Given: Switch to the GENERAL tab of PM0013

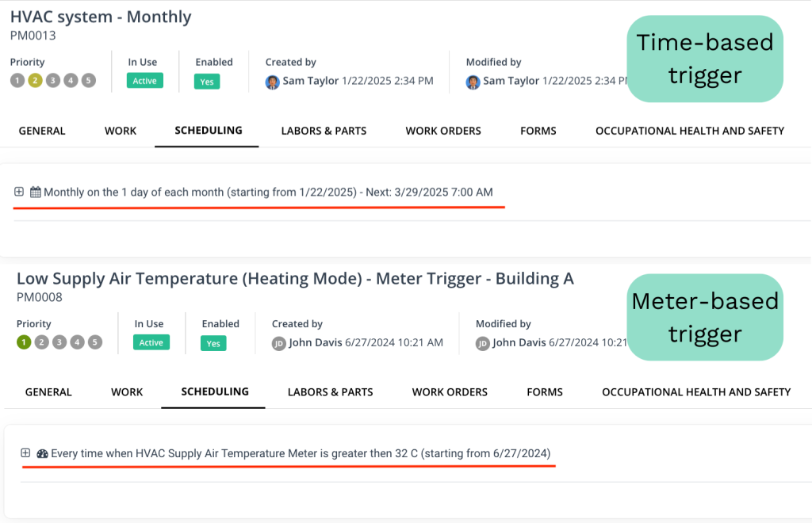Looking at the screenshot, I should point(41,131).
